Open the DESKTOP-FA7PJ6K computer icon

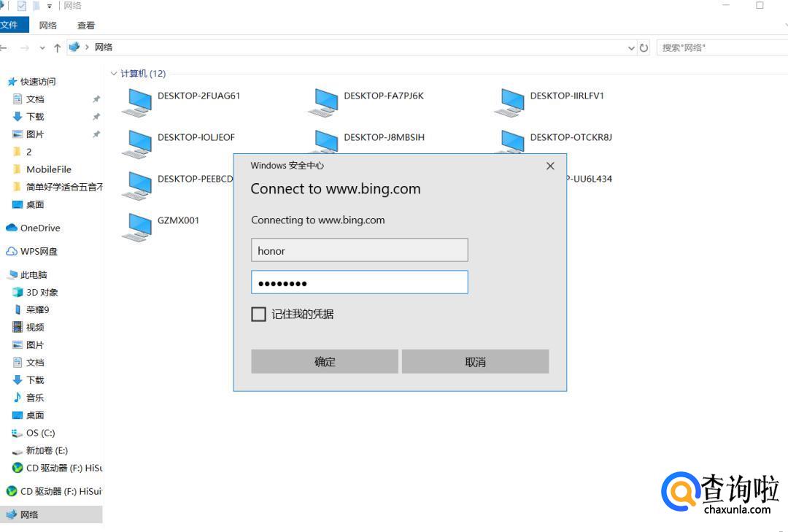point(324,103)
